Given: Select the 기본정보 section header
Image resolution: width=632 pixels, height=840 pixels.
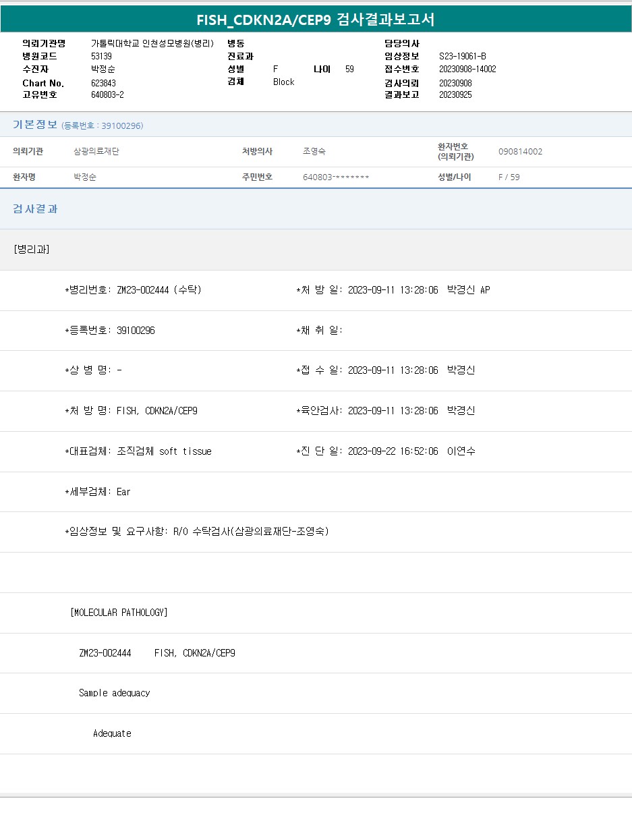Looking at the screenshot, I should (x=35, y=125).
